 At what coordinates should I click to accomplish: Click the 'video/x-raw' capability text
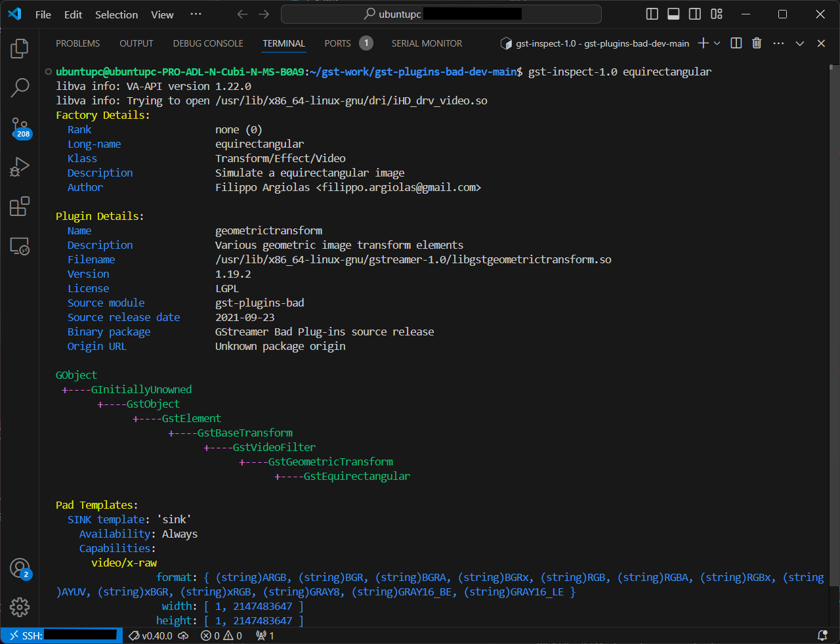[124, 563]
